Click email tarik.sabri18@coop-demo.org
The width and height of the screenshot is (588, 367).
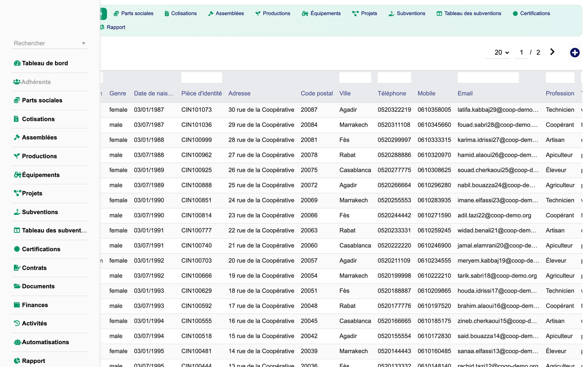[x=497, y=276]
